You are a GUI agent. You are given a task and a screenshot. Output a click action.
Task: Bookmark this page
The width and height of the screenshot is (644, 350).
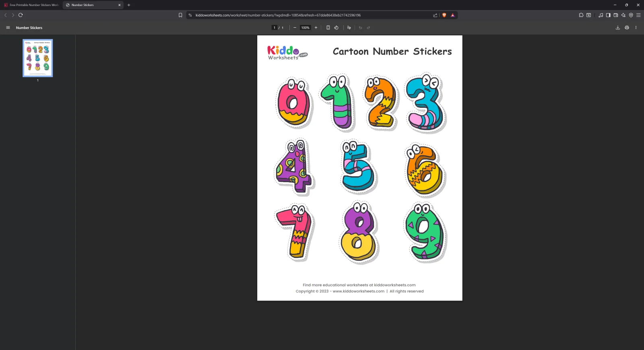(x=180, y=15)
